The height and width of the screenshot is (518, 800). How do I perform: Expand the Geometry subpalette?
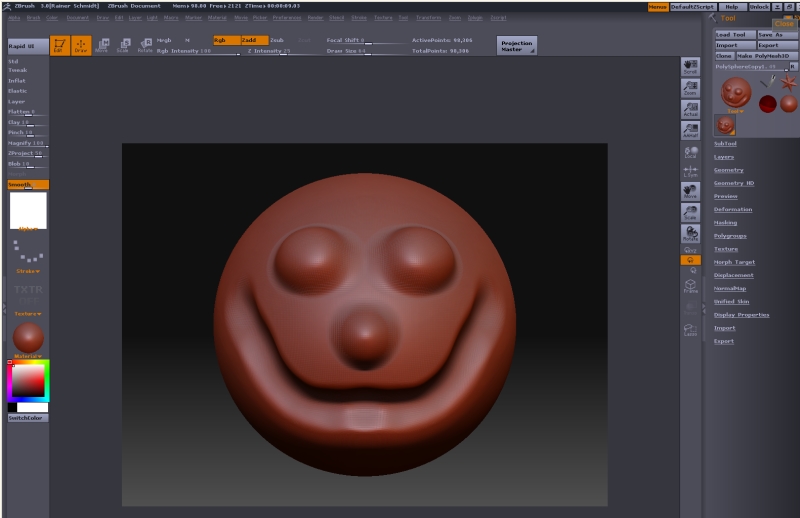coord(729,170)
